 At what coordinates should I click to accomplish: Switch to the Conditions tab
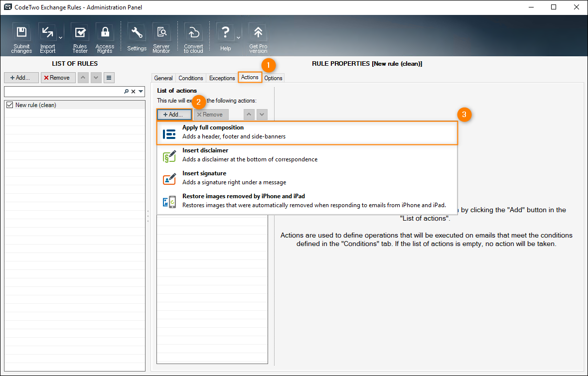pyautogui.click(x=190, y=78)
